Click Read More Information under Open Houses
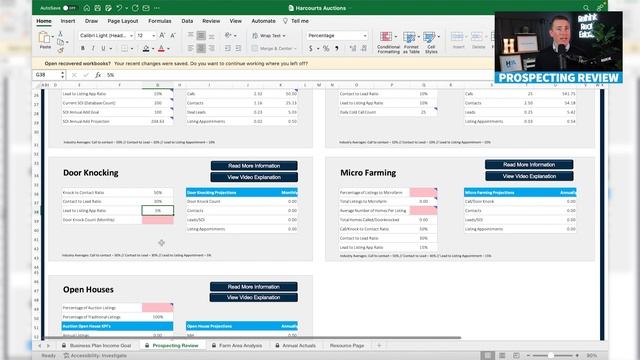The image size is (640, 360). click(x=253, y=287)
